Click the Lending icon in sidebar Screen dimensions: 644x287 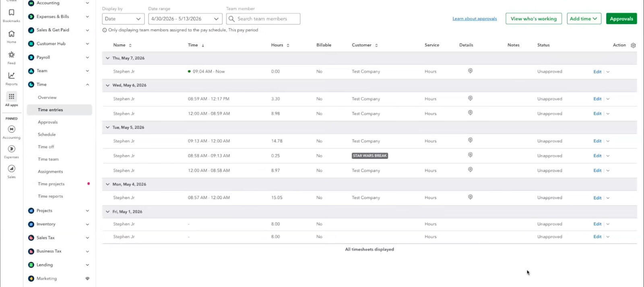pyautogui.click(x=31, y=265)
